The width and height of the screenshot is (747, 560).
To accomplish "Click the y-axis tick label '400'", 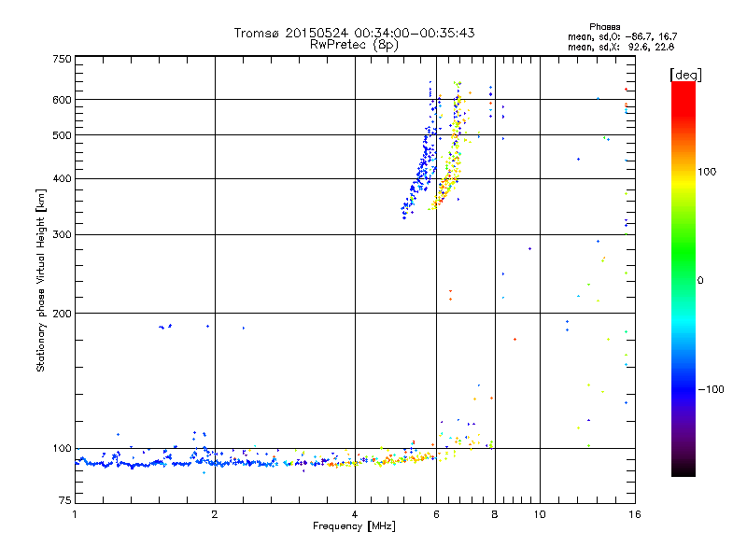I will pyautogui.click(x=62, y=178).
